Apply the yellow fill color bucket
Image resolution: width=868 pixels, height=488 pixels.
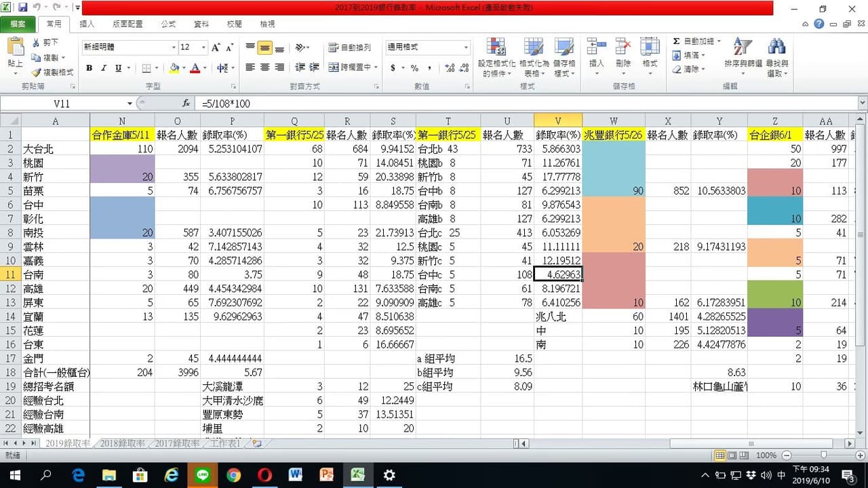(x=174, y=68)
